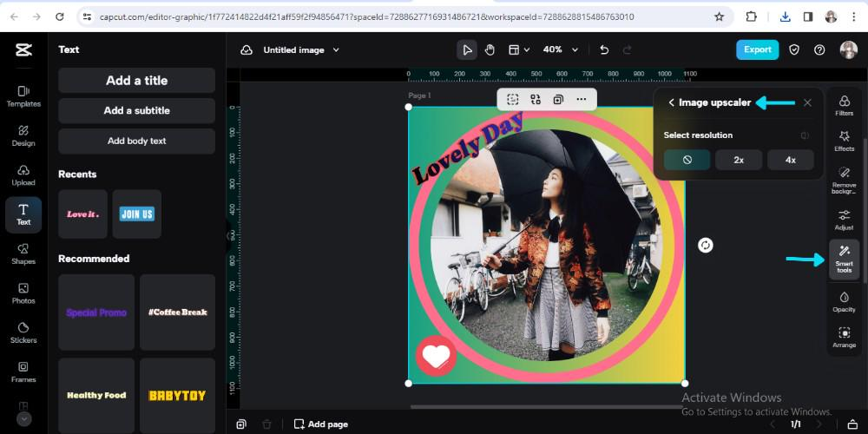868x434 pixels.
Task: Click the Add a subtitle button
Action: click(x=137, y=111)
